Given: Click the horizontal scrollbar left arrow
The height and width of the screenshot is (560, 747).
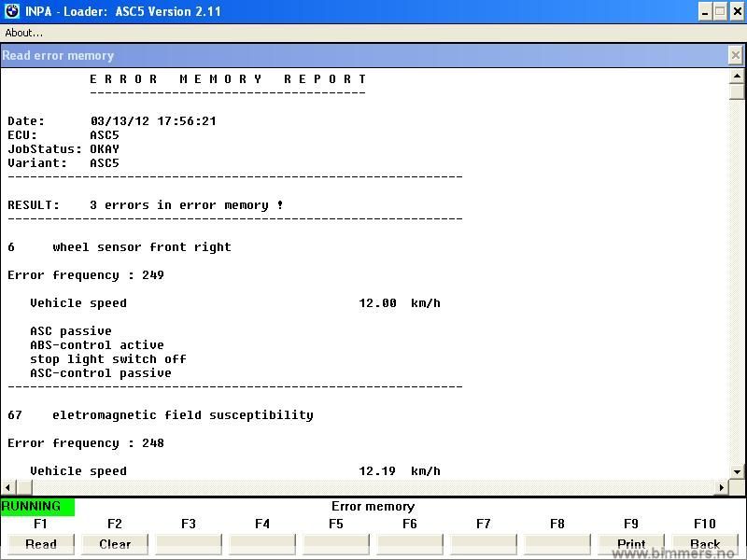Looking at the screenshot, I should [x=8, y=487].
